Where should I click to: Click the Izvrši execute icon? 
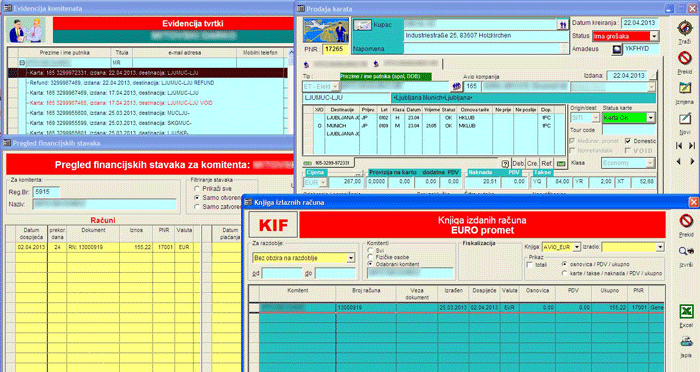click(686, 251)
